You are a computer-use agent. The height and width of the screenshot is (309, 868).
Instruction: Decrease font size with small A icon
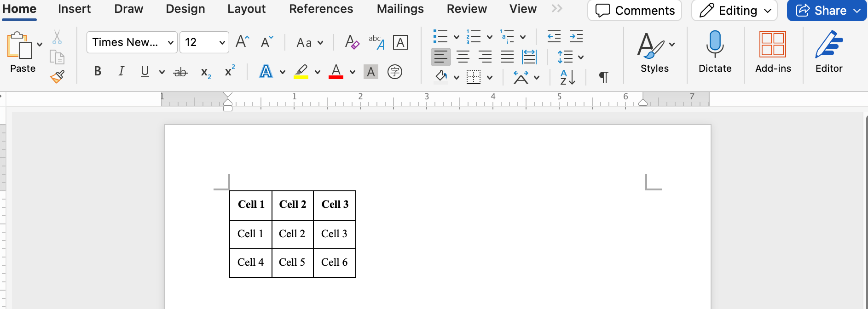tap(267, 42)
